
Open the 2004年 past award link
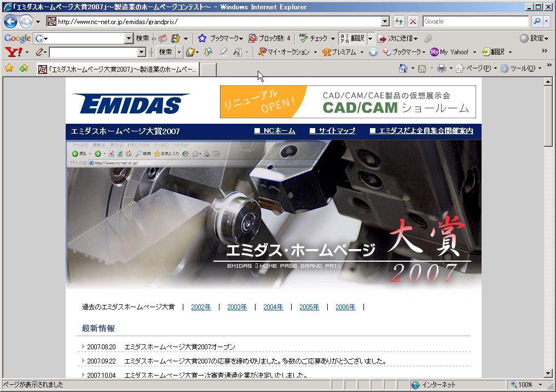(x=274, y=307)
